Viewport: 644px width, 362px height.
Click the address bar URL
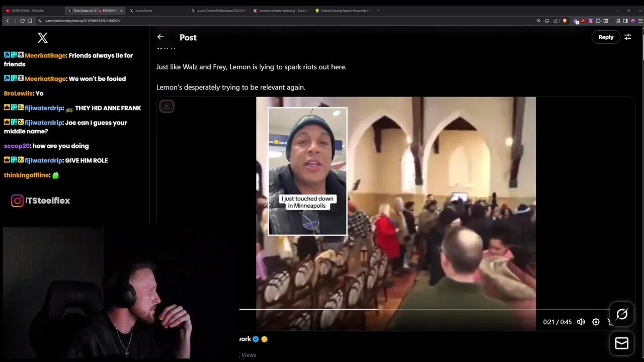click(x=82, y=21)
